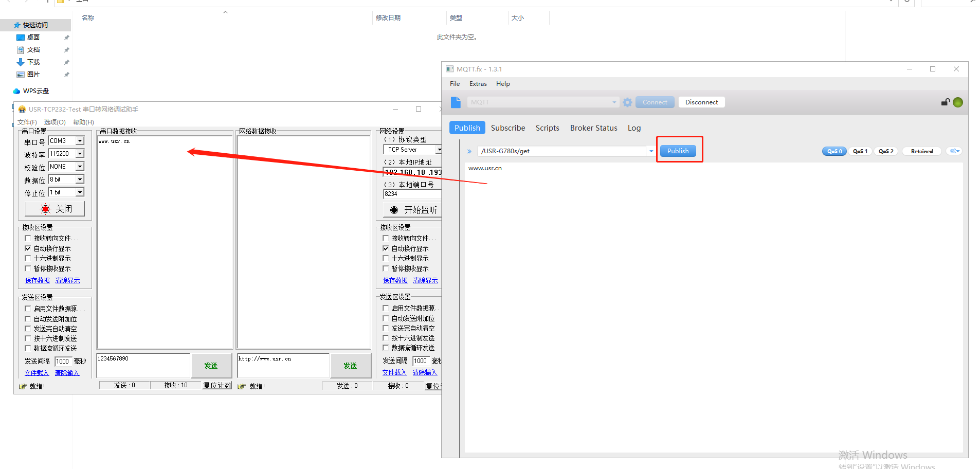
Task: Expand the COM3 serial port dropdown
Action: (x=80, y=141)
